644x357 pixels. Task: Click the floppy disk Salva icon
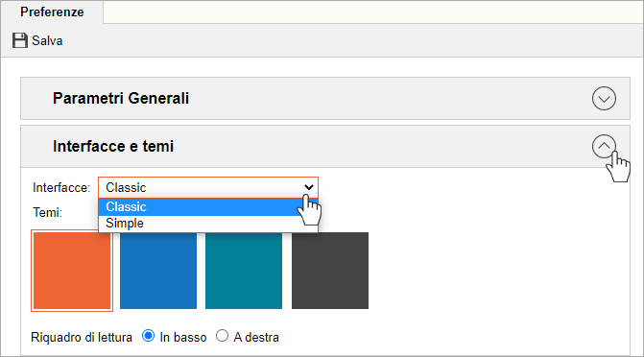point(20,40)
